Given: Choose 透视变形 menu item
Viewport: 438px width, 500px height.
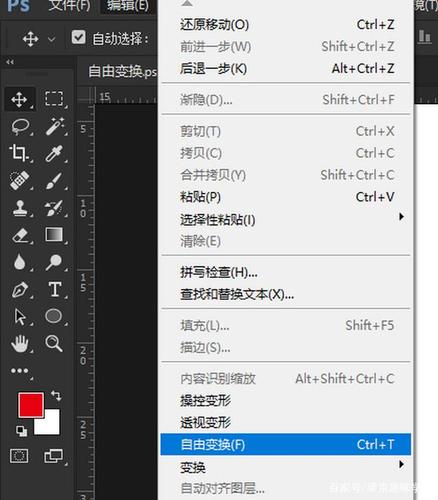Looking at the screenshot, I should [x=286, y=423].
